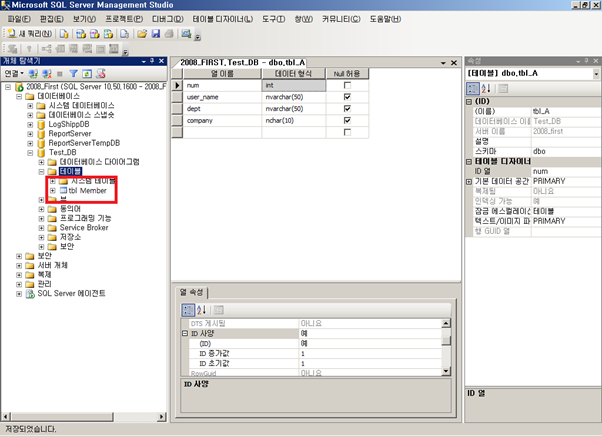Click the last icon on Object Explorer toolbar
This screenshot has height=437, width=602.
pyautogui.click(x=101, y=73)
